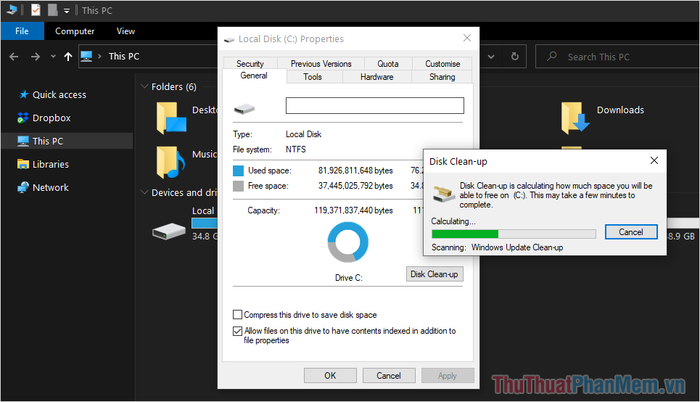Collapse the Devices and drives group
Viewport: 700px width, 402px height.
pyautogui.click(x=144, y=192)
